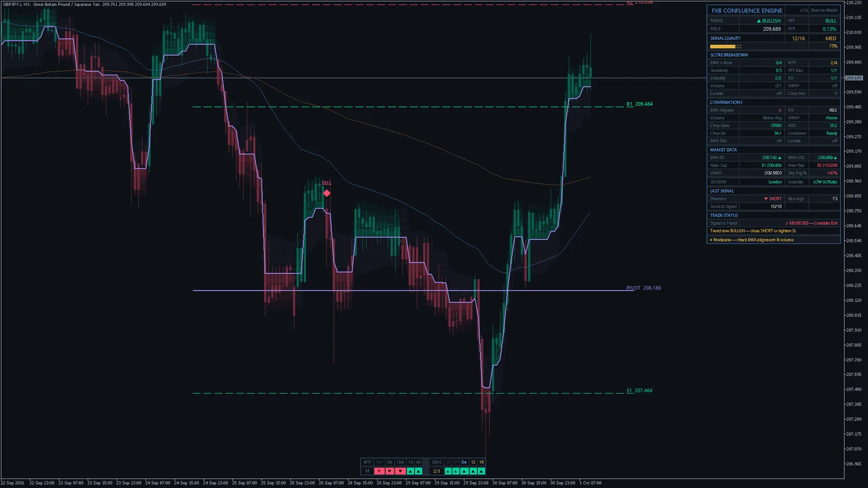Click the 1 Oct 07:00 time axis label
The height and width of the screenshot is (488, 868).
590,483
